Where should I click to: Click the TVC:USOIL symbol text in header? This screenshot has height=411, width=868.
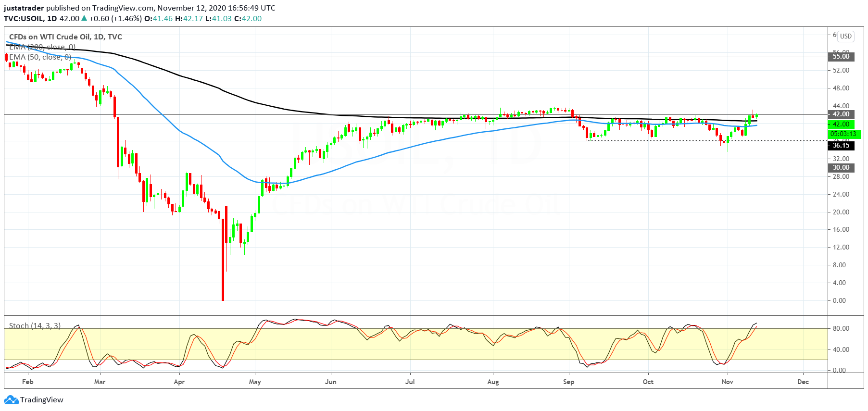(24, 19)
